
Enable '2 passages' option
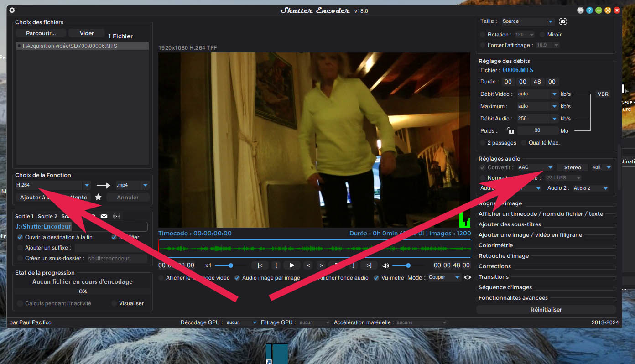[x=483, y=143]
